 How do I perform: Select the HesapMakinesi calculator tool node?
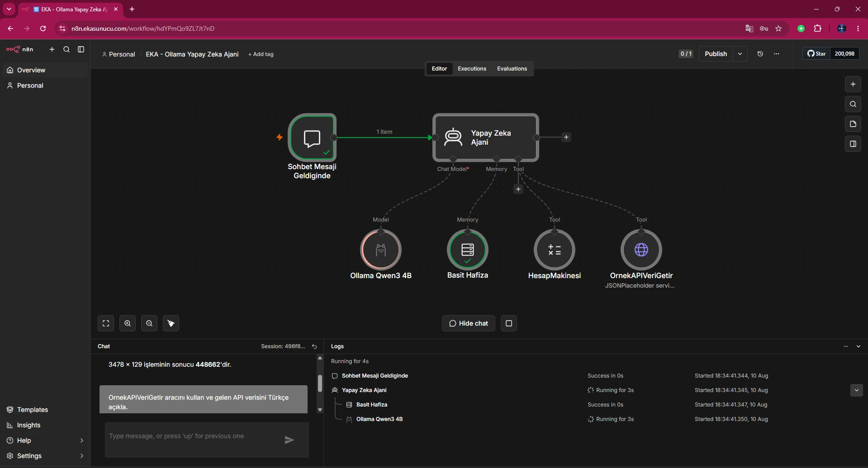[555, 250]
